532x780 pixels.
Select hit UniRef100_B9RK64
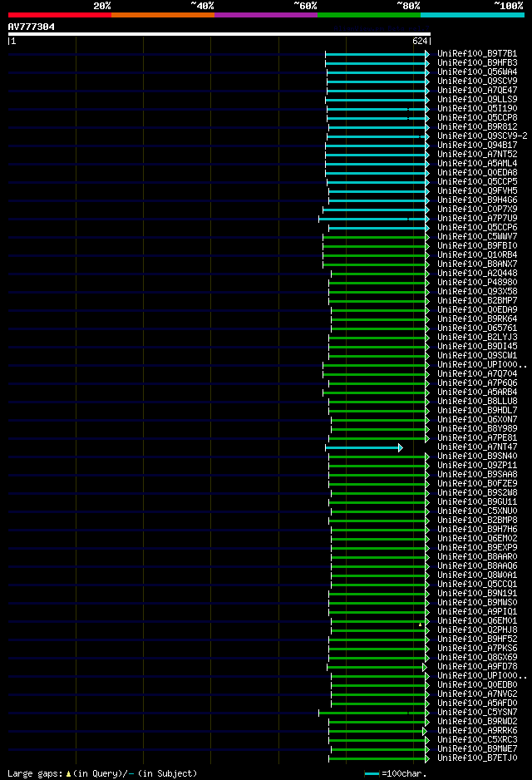pyautogui.click(x=477, y=318)
